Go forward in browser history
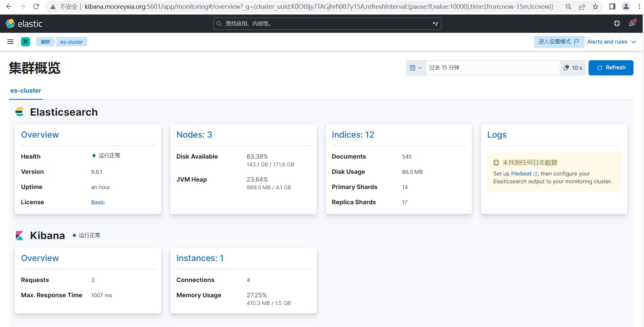644x327 pixels. point(22,6)
